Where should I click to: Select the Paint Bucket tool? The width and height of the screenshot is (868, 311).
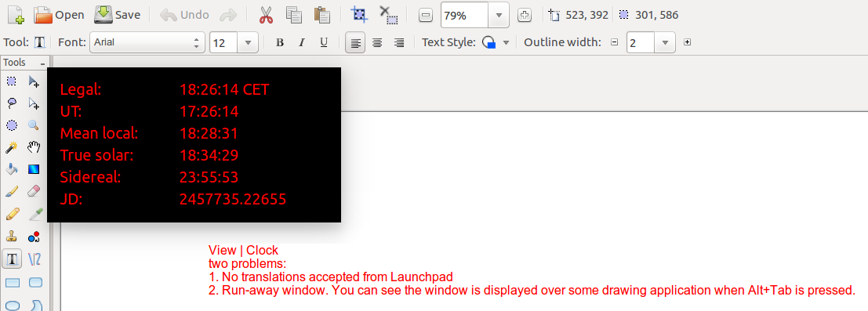point(12,169)
